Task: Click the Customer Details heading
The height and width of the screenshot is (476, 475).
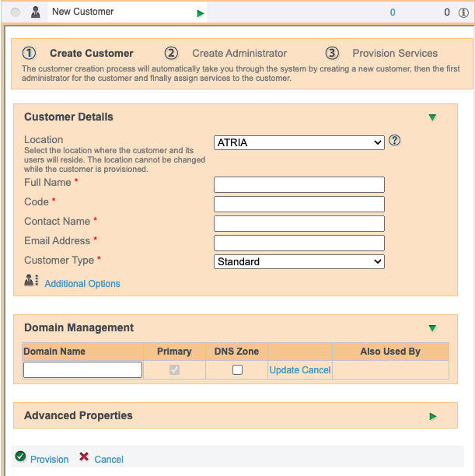Action: 68,117
